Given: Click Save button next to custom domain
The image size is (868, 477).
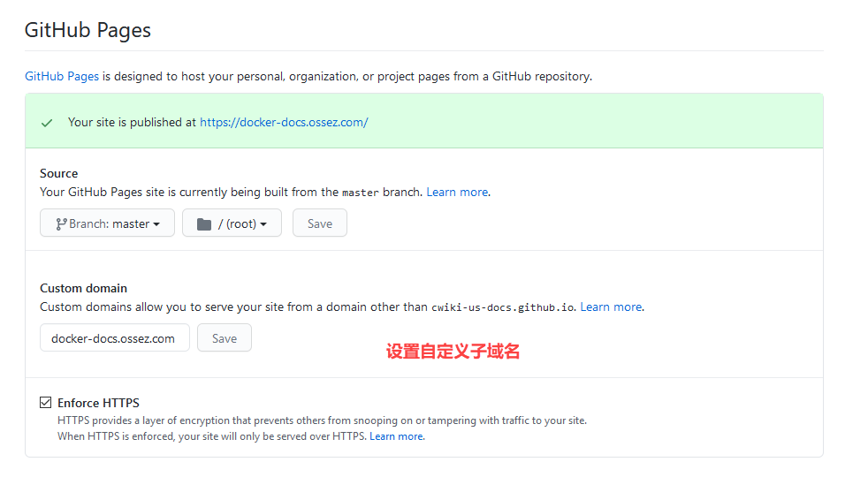Looking at the screenshot, I should click(x=225, y=338).
